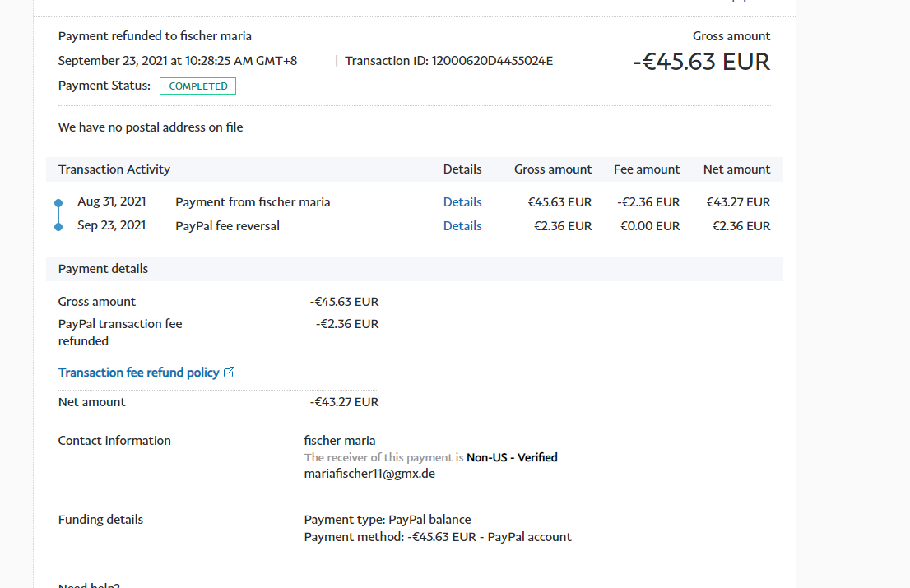Screen dimensions: 910x588
Task: Click the Transaction Activity section header
Action: click(114, 169)
